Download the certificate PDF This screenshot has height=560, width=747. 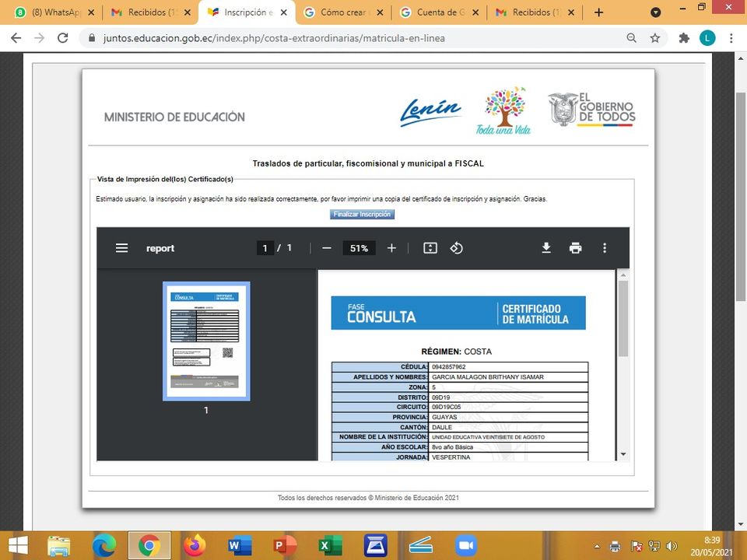(x=546, y=248)
